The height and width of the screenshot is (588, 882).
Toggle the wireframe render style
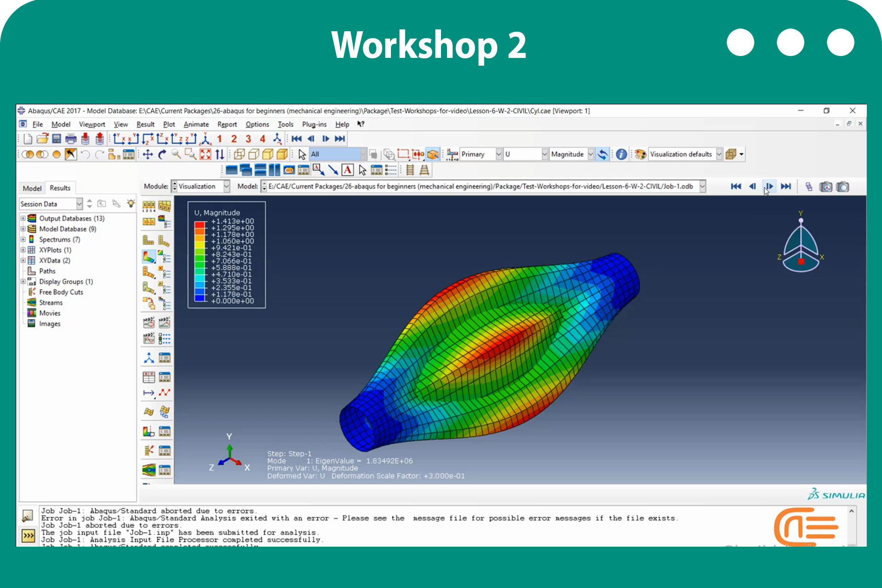[239, 154]
